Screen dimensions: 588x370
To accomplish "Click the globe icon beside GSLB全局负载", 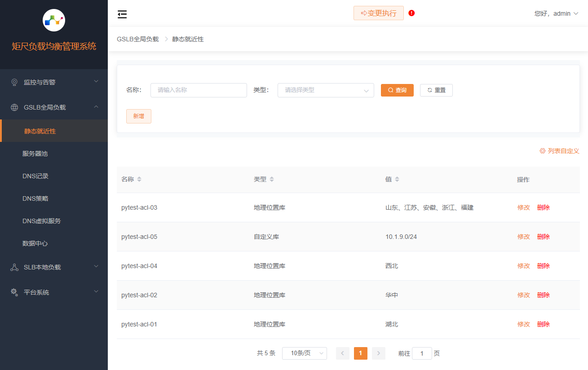I will 13,107.
